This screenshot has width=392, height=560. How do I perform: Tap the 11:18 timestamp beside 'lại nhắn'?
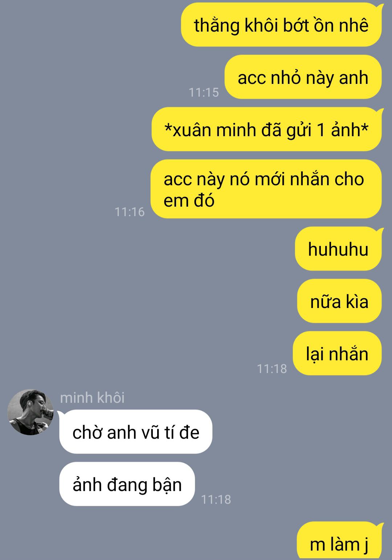coord(272,369)
